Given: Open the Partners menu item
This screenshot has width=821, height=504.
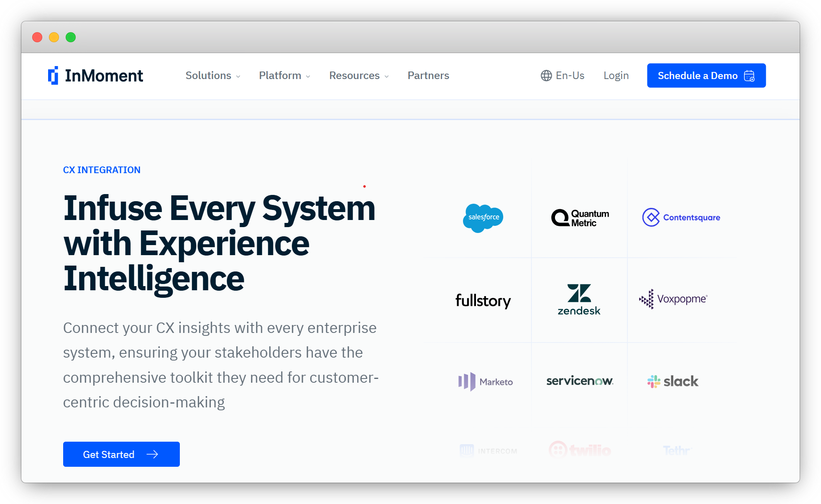Looking at the screenshot, I should coord(429,75).
